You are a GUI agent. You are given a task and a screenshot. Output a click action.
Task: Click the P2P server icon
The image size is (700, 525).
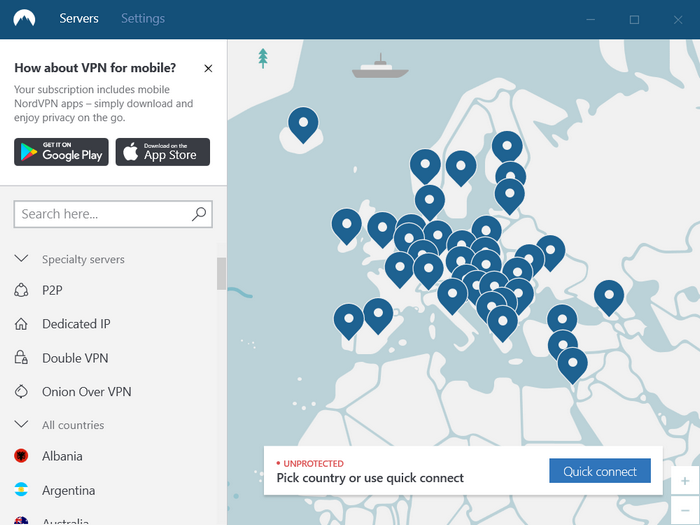(21, 290)
